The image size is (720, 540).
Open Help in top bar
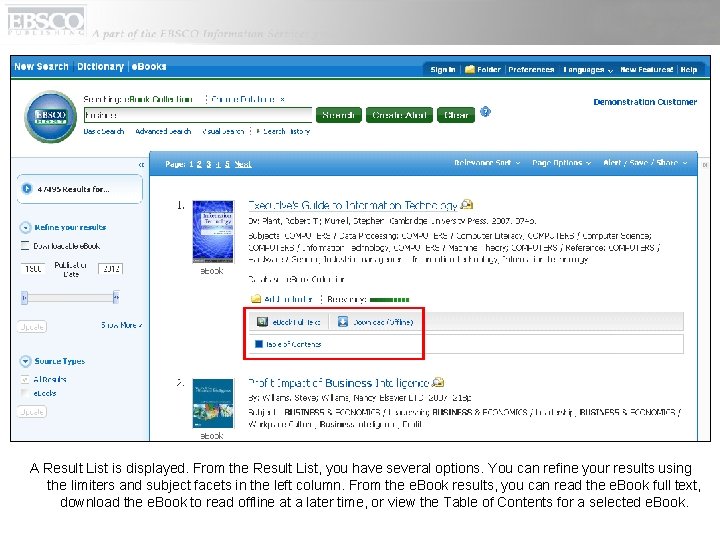(688, 69)
